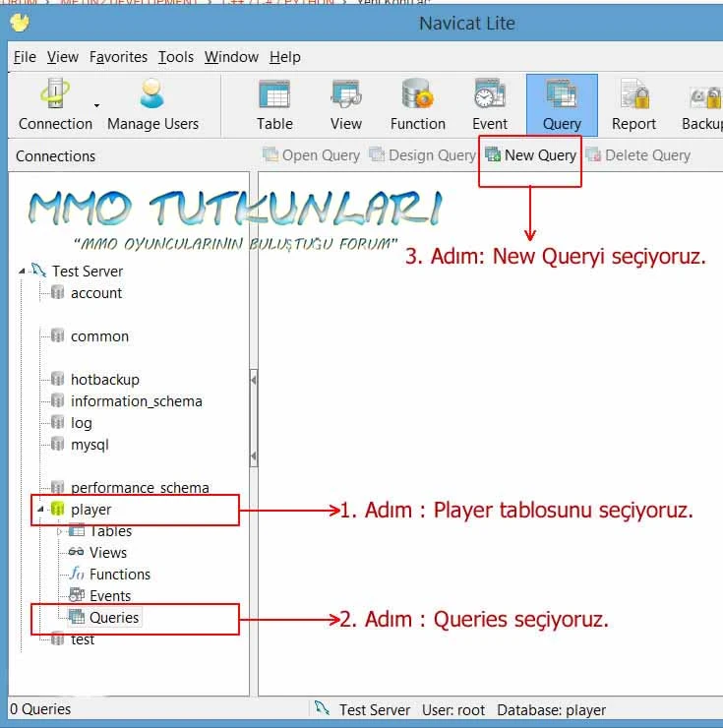Click the Test Server dolphin icon in tree
Screen dimensions: 723x728
[38, 270]
